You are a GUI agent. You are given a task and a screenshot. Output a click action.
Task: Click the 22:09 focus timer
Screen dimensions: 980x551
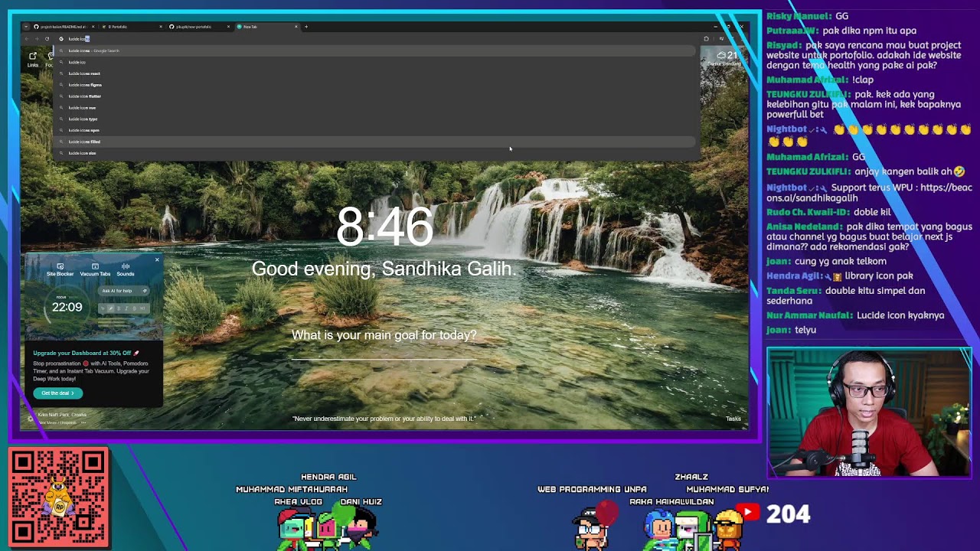click(67, 307)
